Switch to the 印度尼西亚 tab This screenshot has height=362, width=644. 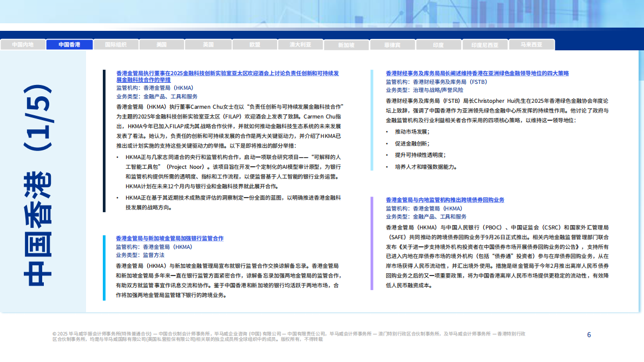tap(485, 45)
